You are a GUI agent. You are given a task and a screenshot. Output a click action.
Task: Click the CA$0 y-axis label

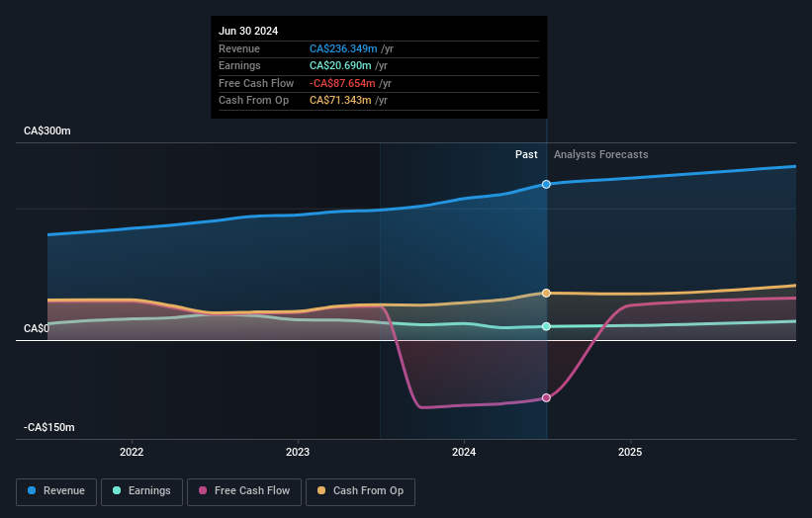[x=37, y=328]
